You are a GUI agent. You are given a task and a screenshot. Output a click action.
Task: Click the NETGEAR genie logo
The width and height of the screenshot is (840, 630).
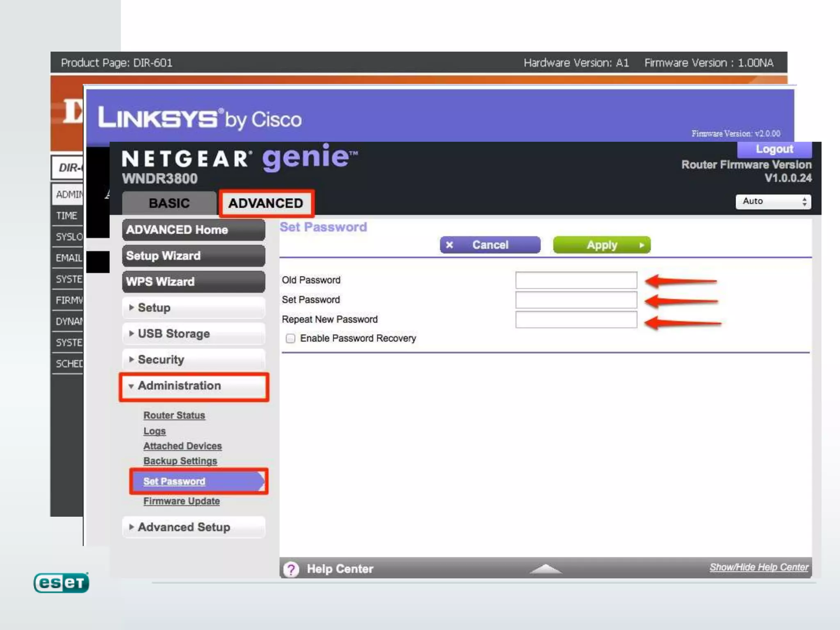(240, 158)
